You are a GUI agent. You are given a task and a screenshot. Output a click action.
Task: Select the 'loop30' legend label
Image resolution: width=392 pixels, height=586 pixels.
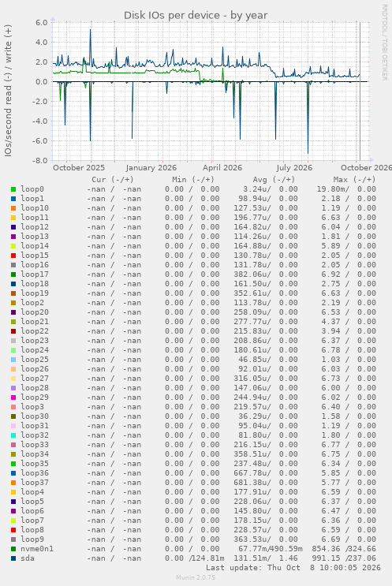tap(35, 416)
